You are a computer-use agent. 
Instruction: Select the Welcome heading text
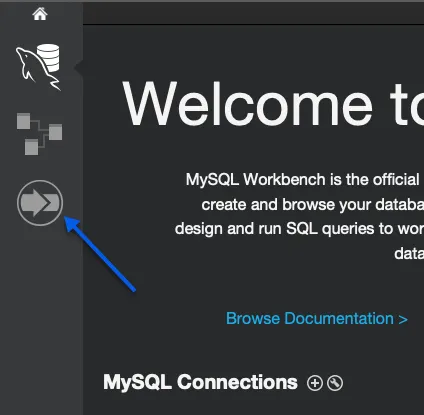(x=247, y=104)
